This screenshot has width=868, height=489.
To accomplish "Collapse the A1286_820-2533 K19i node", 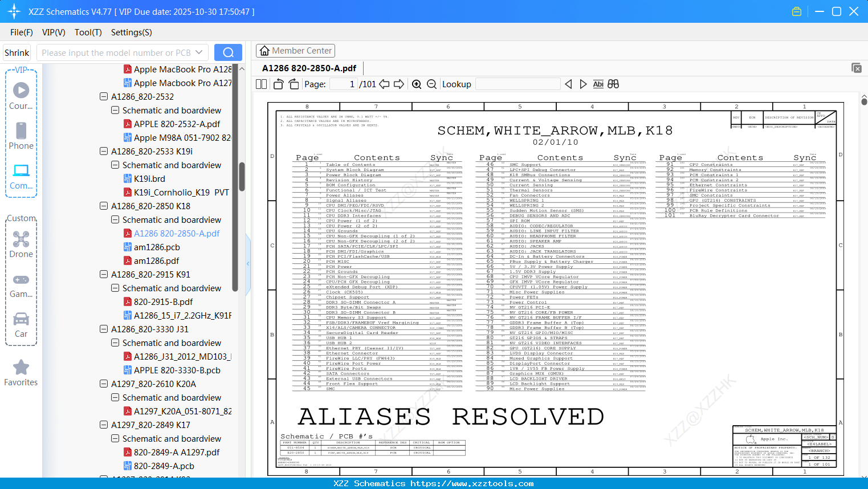I will point(104,151).
